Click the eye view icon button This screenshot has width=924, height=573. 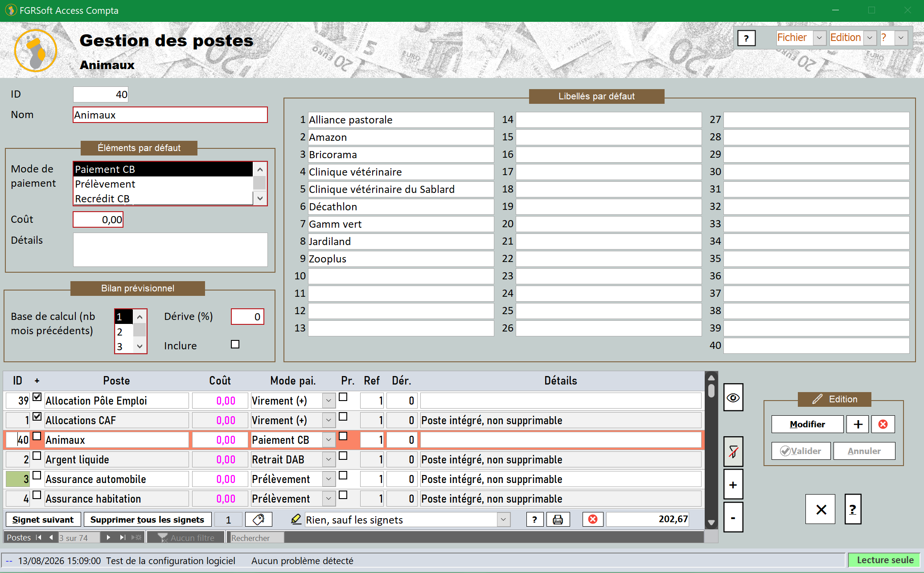[x=733, y=397]
